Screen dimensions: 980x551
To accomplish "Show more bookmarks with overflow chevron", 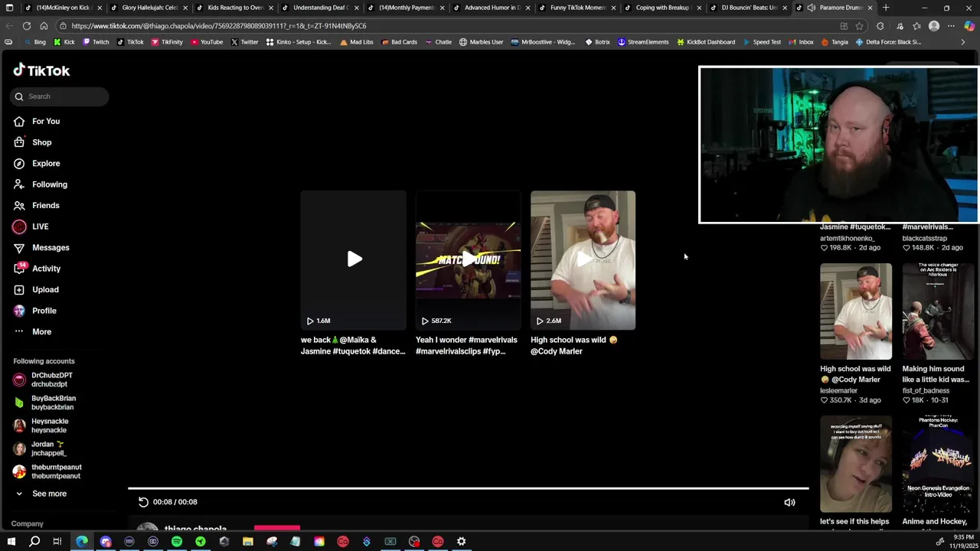I will click(x=962, y=42).
